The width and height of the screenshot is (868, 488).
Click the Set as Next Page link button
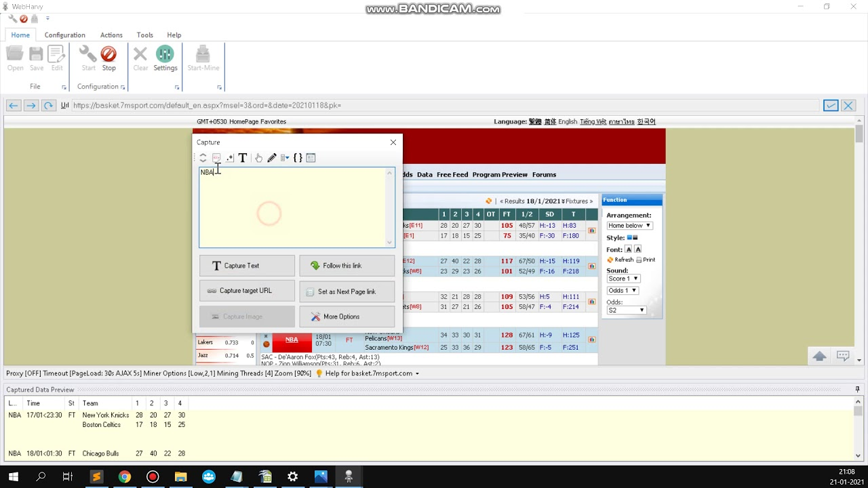point(347,291)
